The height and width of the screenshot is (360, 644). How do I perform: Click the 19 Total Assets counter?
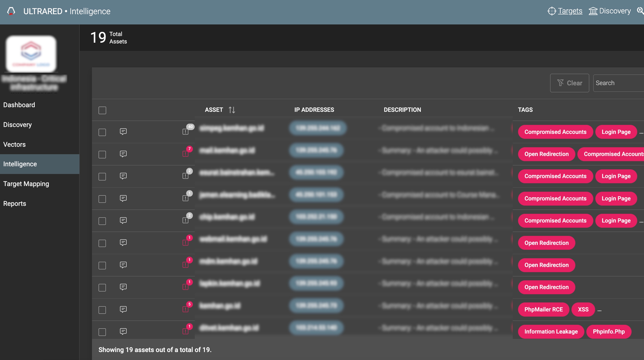click(x=109, y=38)
